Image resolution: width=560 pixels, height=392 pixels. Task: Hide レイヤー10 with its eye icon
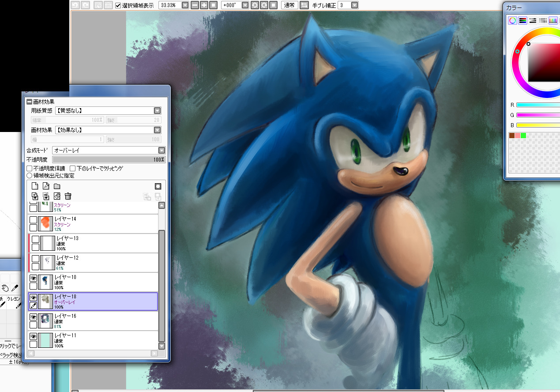coord(33,279)
